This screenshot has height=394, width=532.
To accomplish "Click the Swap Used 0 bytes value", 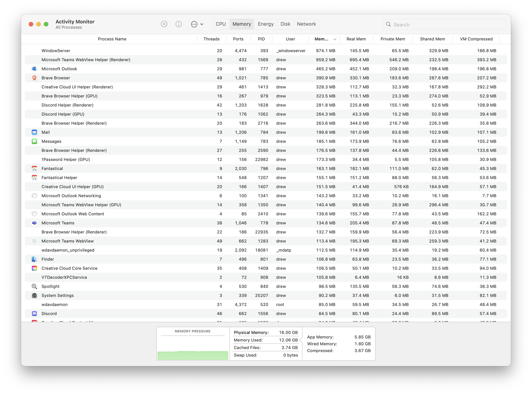I will point(291,355).
